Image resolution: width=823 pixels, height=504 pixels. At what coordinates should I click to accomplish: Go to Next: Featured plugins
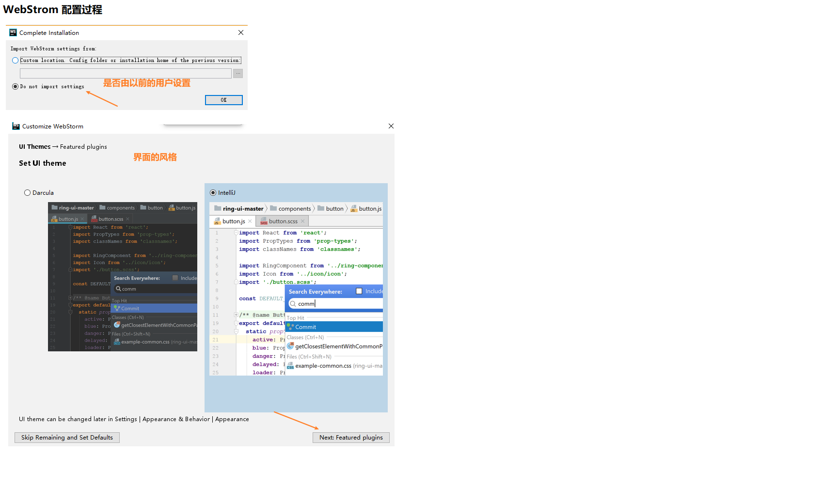tap(351, 438)
